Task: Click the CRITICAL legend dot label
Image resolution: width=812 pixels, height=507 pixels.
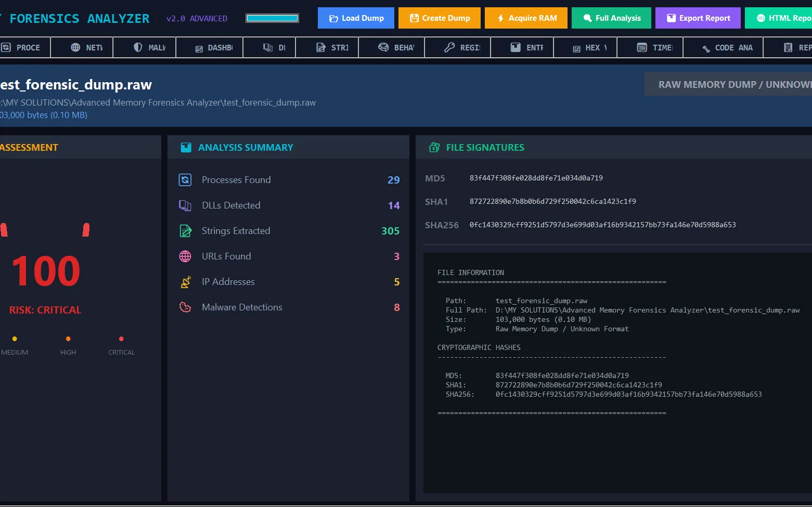Action: (x=121, y=352)
